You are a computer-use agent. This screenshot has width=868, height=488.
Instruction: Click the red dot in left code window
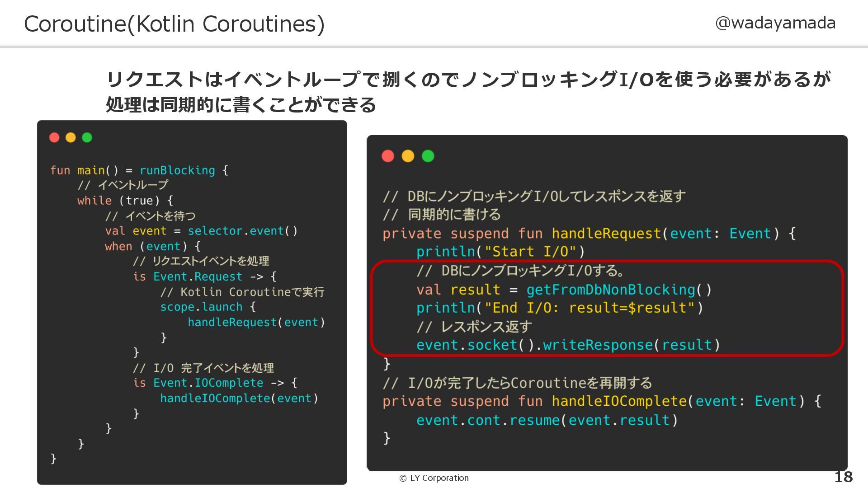(x=54, y=137)
